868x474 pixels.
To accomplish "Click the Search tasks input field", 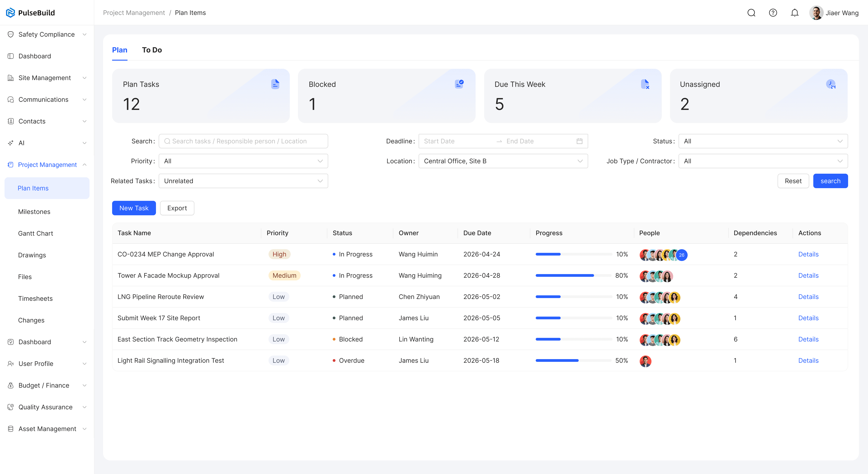I will point(243,141).
